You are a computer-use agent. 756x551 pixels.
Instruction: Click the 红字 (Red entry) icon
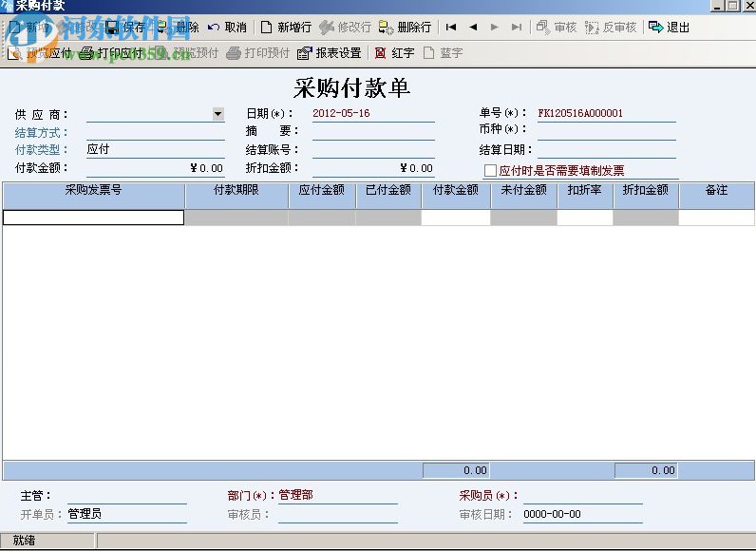381,52
